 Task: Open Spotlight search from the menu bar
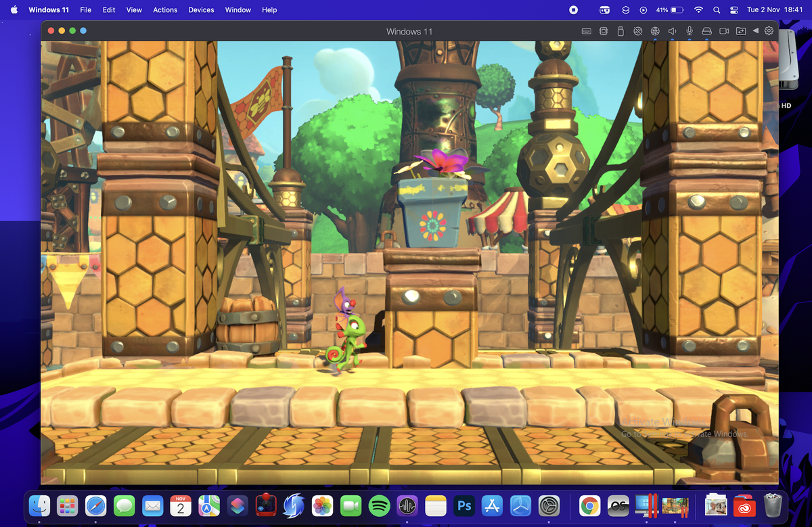pos(716,9)
